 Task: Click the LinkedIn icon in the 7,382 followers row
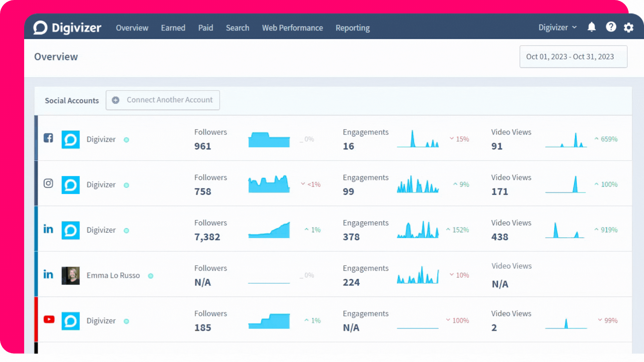tap(48, 229)
